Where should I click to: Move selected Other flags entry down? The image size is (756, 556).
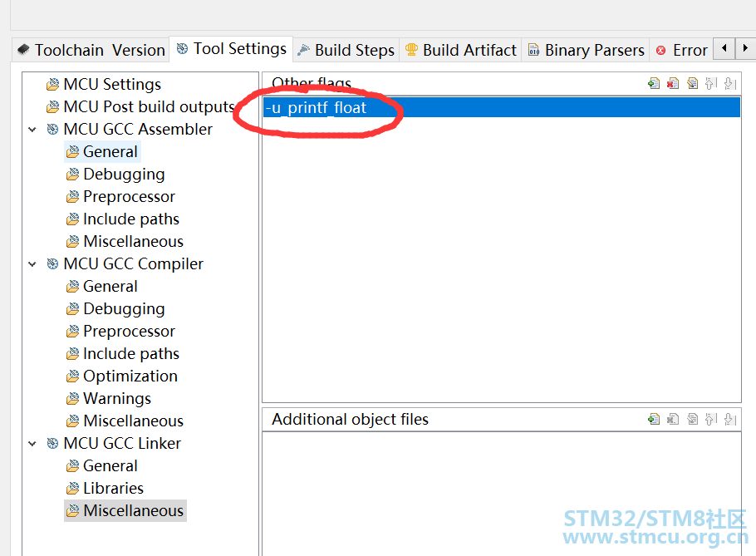[730, 83]
